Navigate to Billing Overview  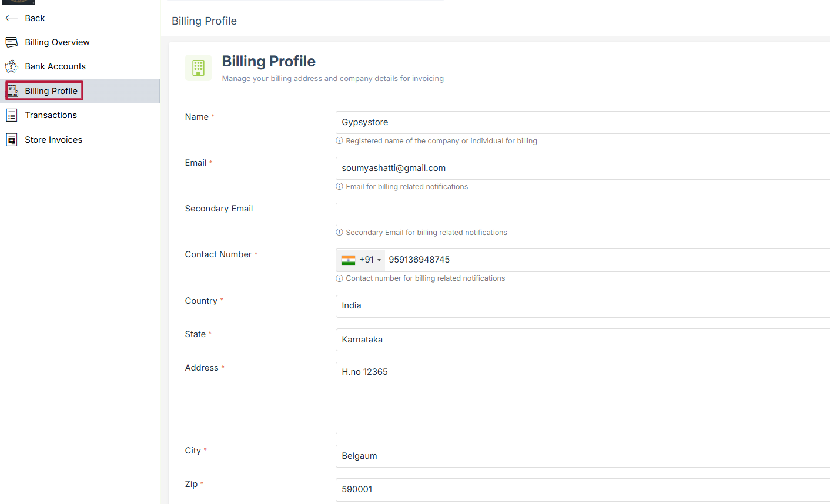click(57, 42)
